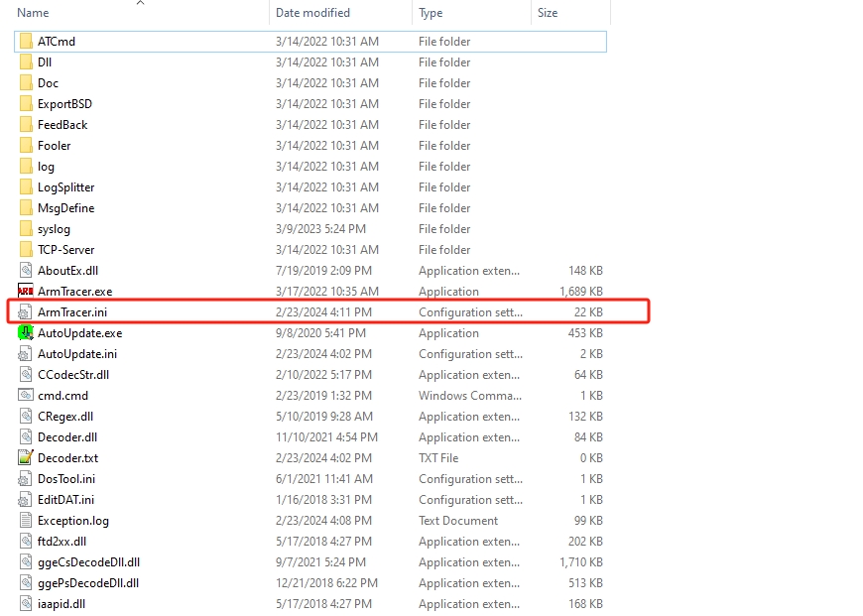Click the CCodecStr.dll file icon
Viewport: 863px width, 616px height.
26,375
